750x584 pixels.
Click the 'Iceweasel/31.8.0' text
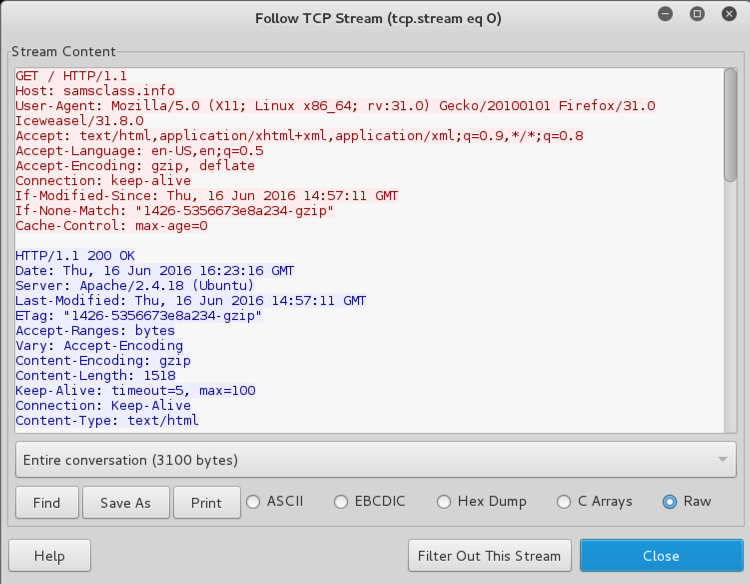[x=79, y=120]
